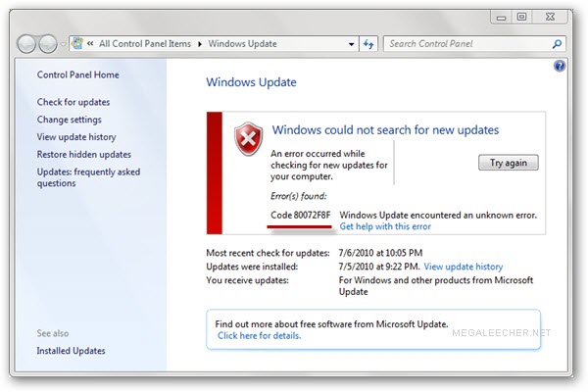
Task: Open the address bar history dropdown
Action: click(352, 44)
